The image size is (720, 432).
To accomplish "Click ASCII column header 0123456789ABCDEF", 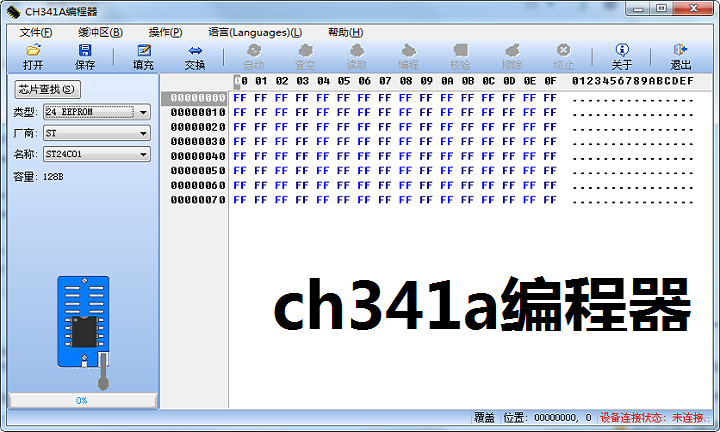I will point(633,81).
